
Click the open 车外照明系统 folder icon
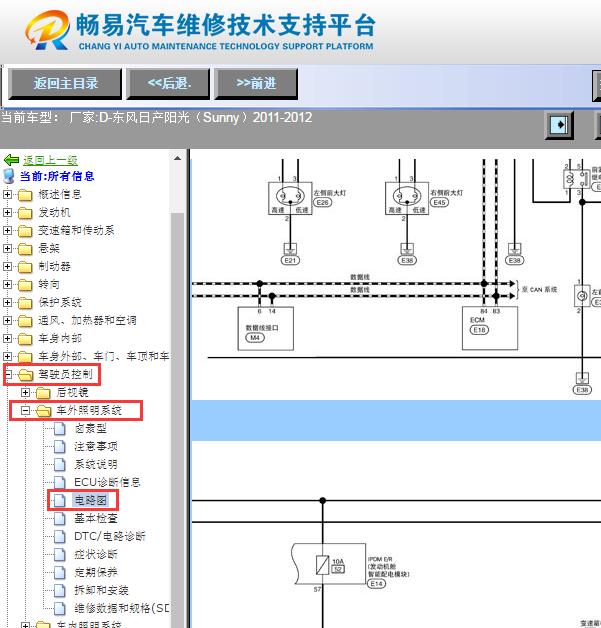point(44,411)
